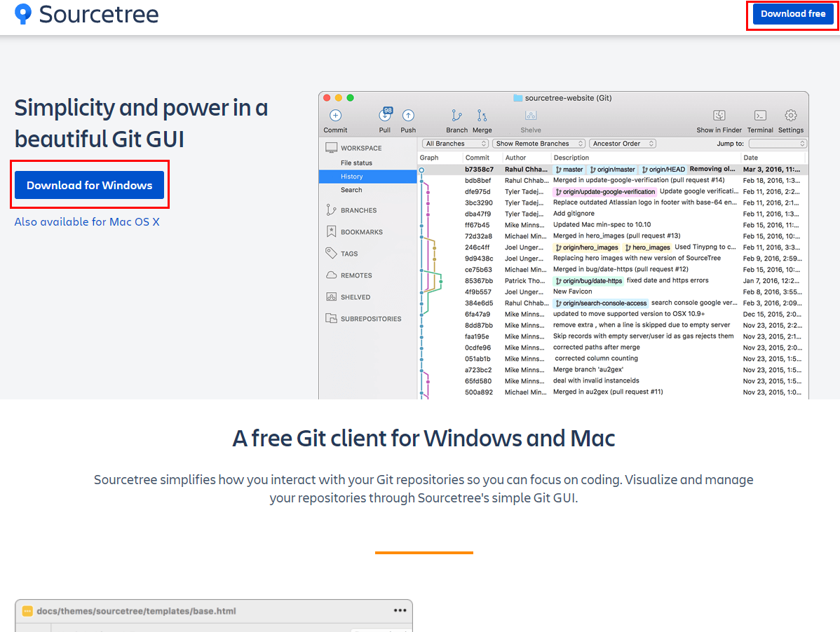Click the BOOKMARKS sidebar icon
840x632 pixels.
tap(331, 232)
